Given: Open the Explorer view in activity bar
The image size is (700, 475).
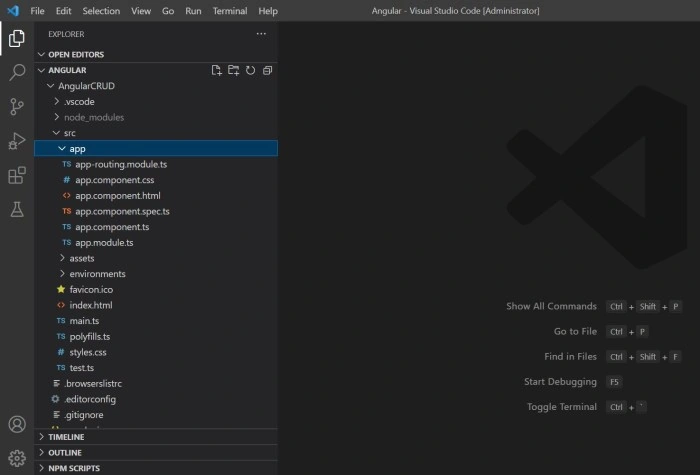Looking at the screenshot, I should [17, 38].
